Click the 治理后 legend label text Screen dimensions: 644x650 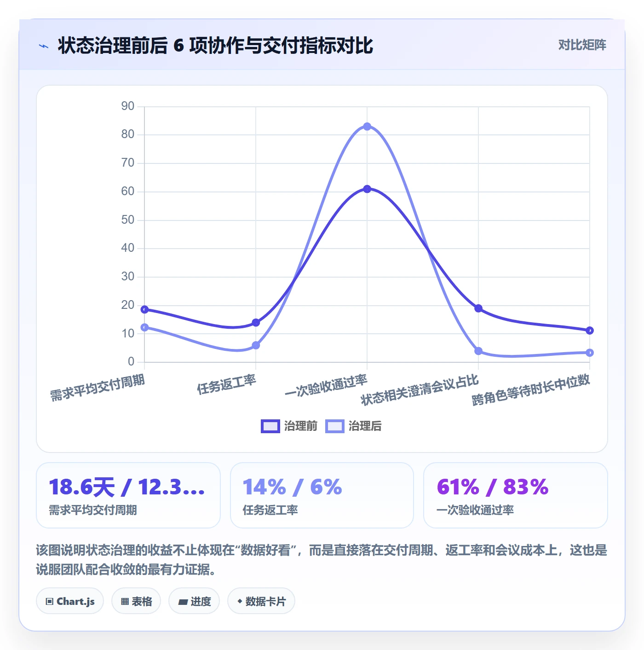(x=365, y=426)
